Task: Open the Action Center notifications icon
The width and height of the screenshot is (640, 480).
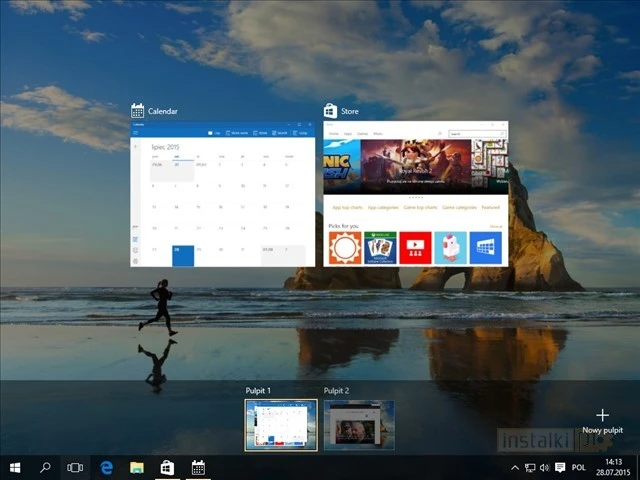Action: [559, 467]
